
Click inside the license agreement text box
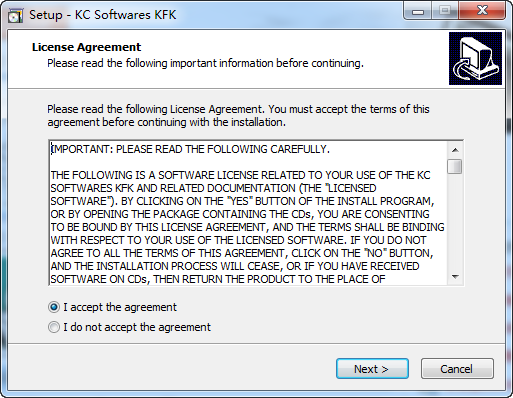(248, 213)
